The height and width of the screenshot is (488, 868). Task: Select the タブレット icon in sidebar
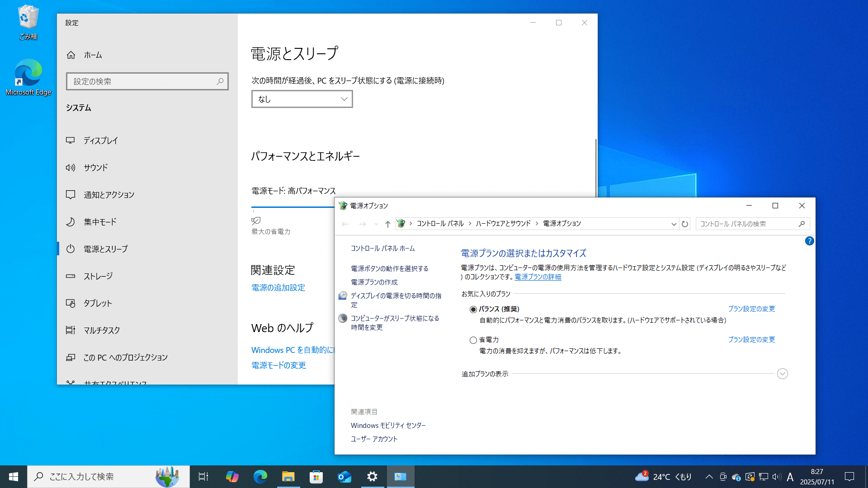click(71, 303)
